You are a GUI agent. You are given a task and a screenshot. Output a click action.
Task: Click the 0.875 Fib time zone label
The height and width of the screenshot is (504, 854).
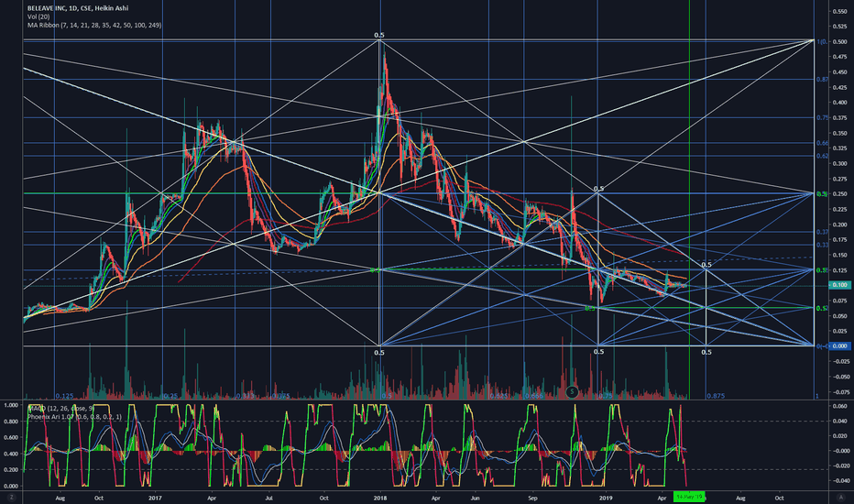pyautogui.click(x=716, y=396)
